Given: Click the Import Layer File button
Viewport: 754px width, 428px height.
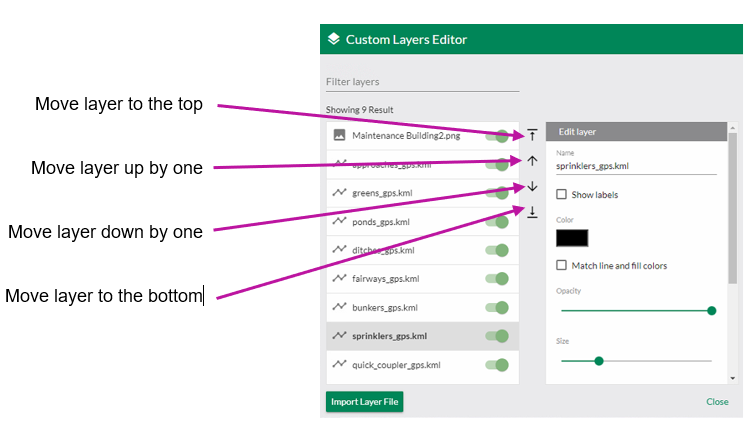Looking at the screenshot, I should point(364,402).
